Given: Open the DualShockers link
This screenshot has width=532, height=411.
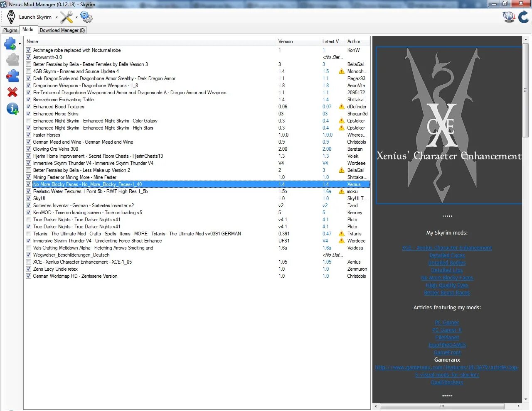Looking at the screenshot, I should click(447, 382).
